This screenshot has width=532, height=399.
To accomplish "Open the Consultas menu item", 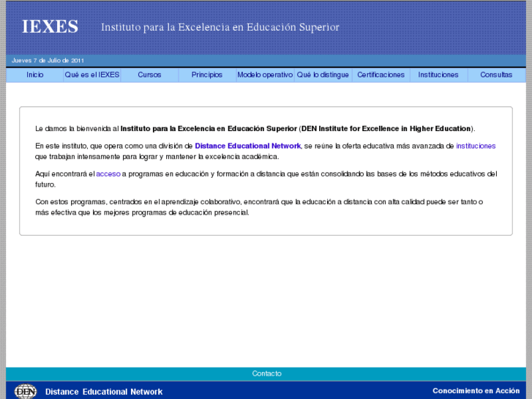I will coord(496,75).
